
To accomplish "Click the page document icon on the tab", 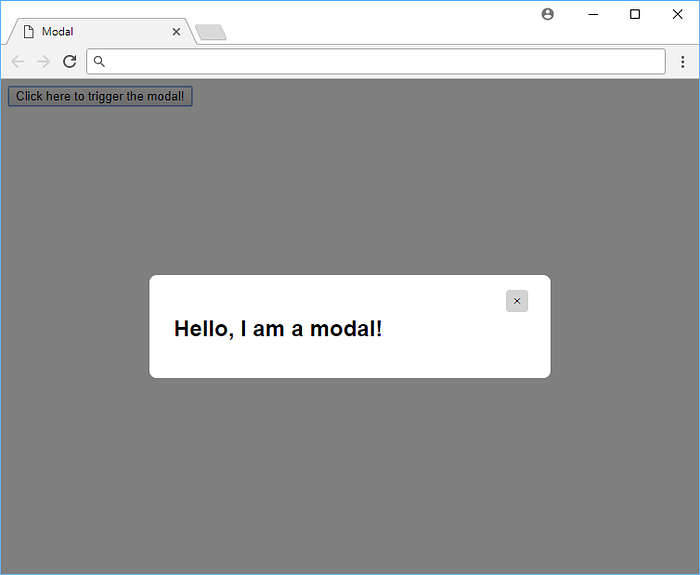I will [x=29, y=32].
